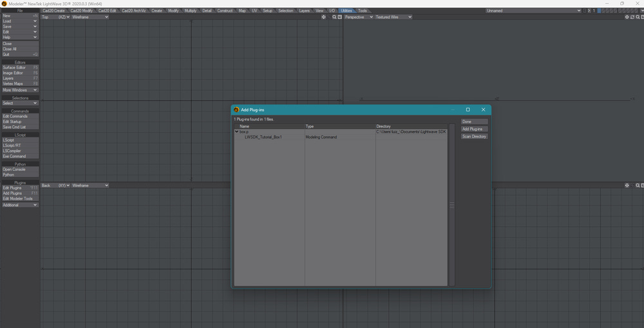
Task: Expand the More Windows dropdown
Action: (x=20, y=90)
